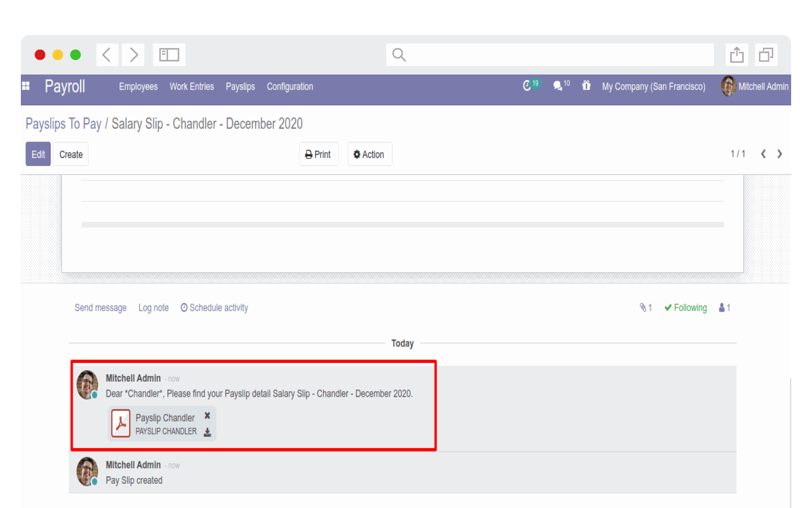Screen dimensions: 812x508
Task: Open the Payslips menu
Action: point(240,86)
